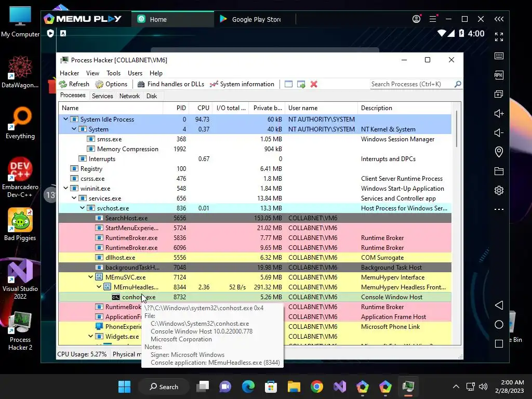Open the Windows Start button

(125, 387)
